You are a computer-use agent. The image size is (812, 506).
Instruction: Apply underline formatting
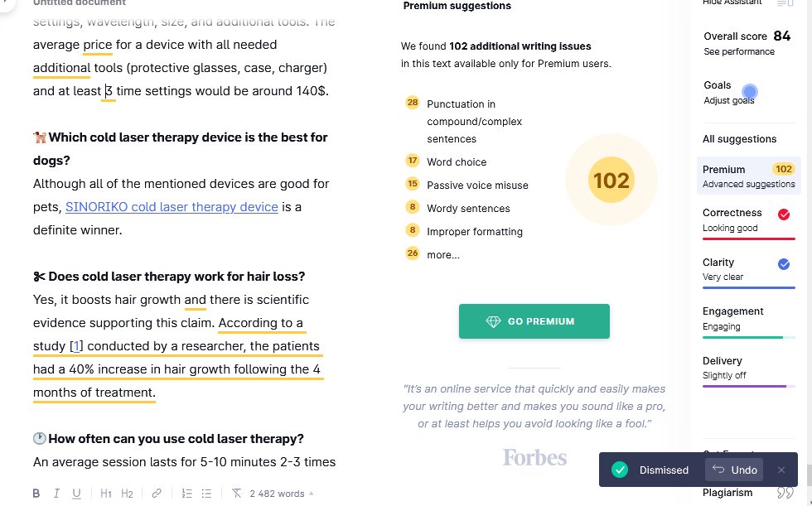(x=76, y=494)
